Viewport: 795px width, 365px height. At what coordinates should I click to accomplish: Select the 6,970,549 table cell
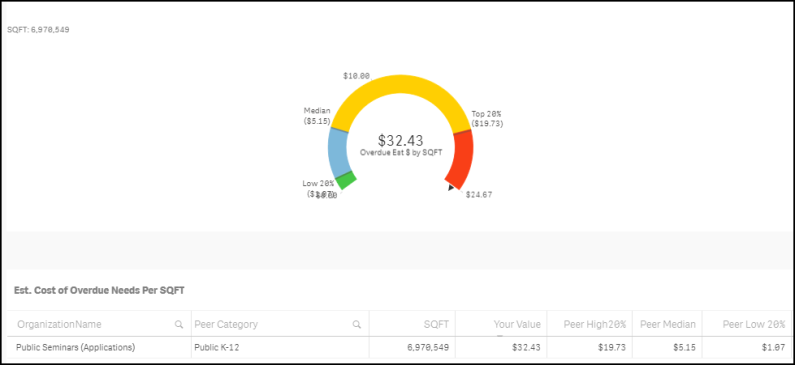[428, 348]
